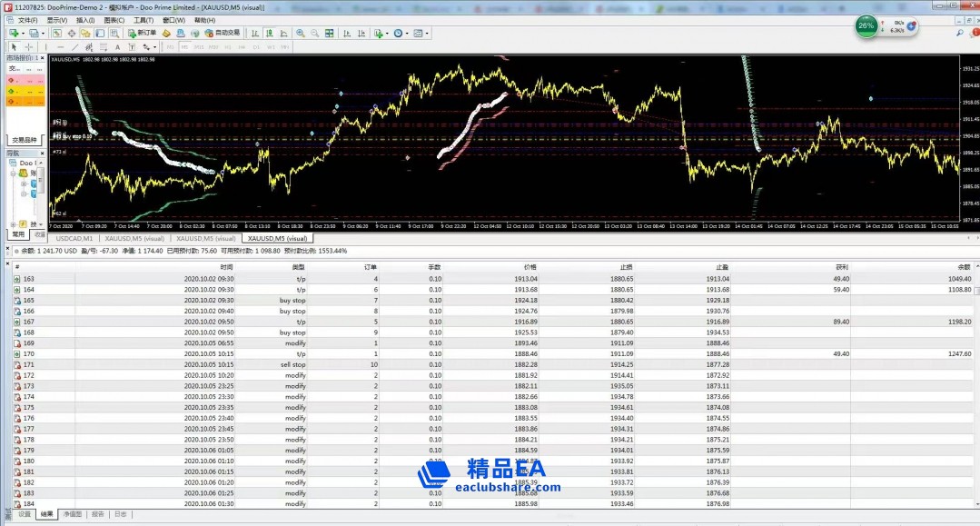Viewport: 980px width, 526px height.
Task: Click the New Order (新订单) button
Action: pos(143,34)
